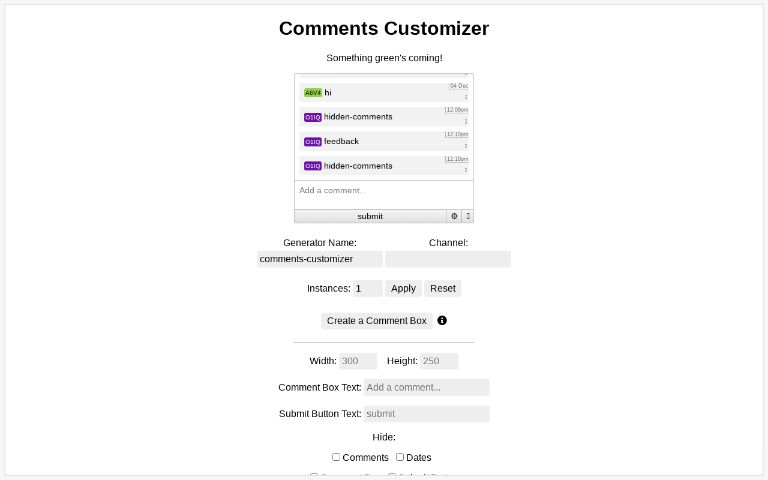Open the more options dots beside settings gear
Image resolution: width=768 pixels, height=480 pixels.
tap(468, 216)
